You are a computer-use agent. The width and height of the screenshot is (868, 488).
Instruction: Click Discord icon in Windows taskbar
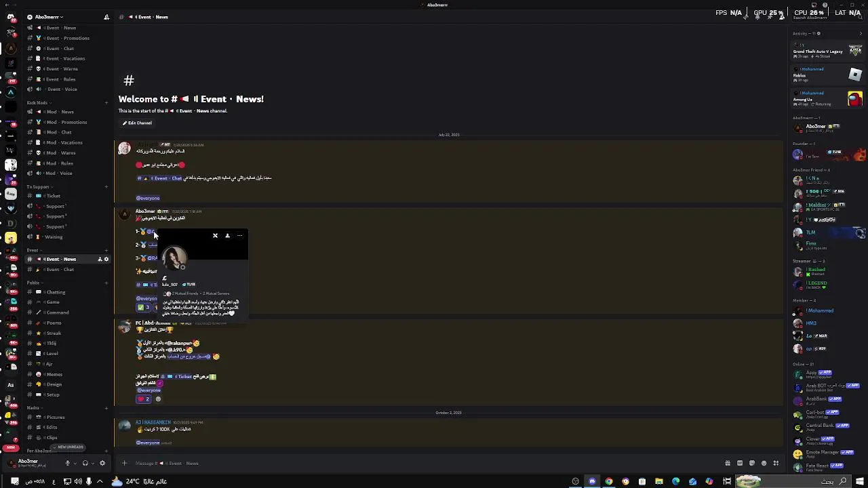point(592,481)
